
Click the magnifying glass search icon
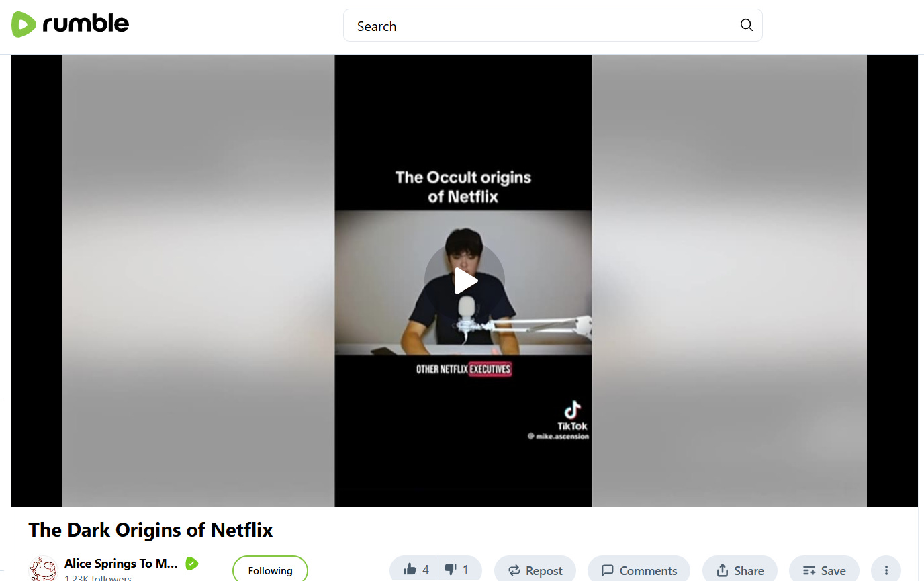[746, 26]
